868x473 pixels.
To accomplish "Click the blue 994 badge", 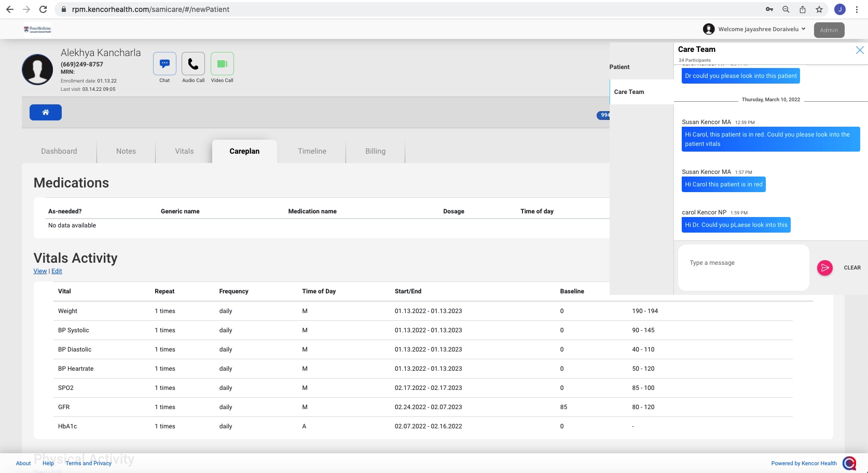I will coord(603,115).
